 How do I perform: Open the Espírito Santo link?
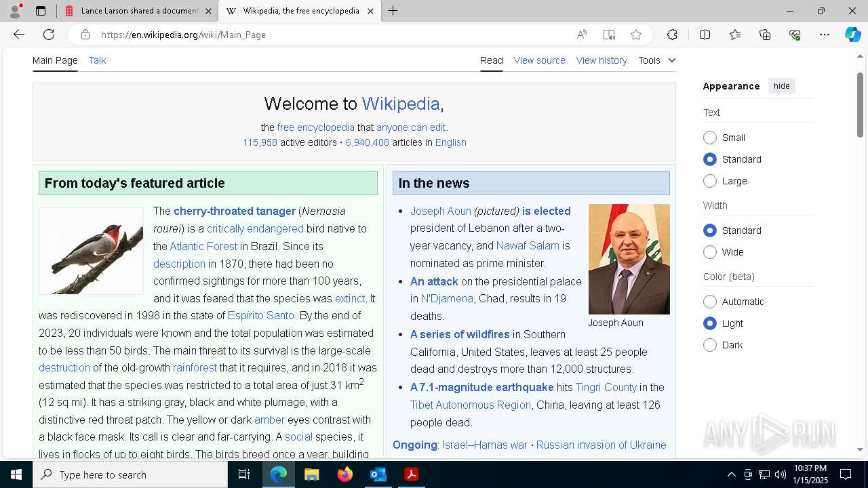pyautogui.click(x=261, y=315)
